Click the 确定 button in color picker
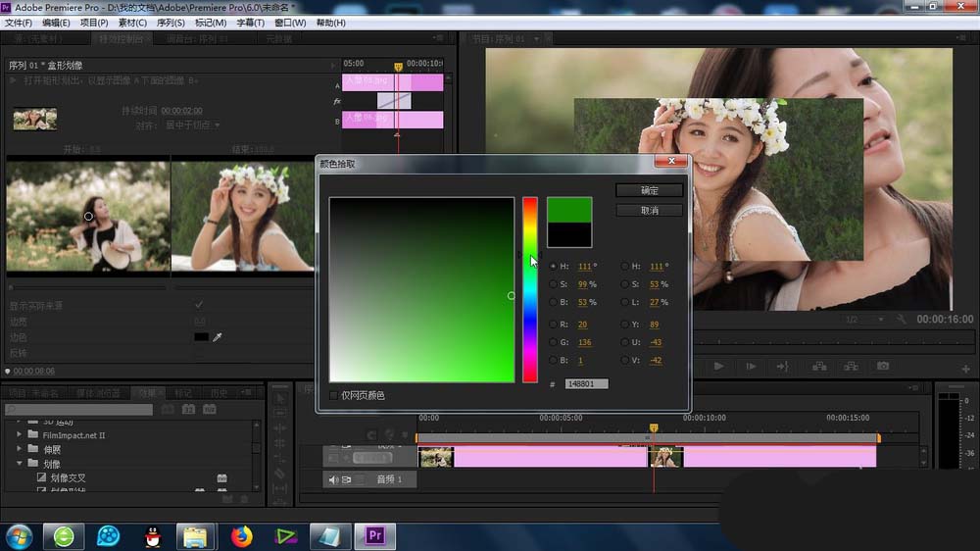Screen dimensions: 980x551 point(649,190)
